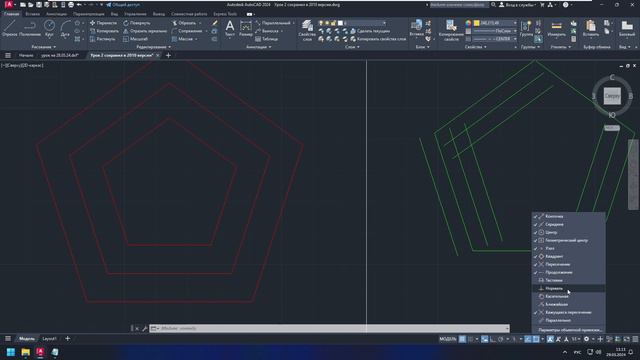The image size is (640, 360).
Task: Toggle Apparent intersection snap in menu
Action: click(x=569, y=313)
